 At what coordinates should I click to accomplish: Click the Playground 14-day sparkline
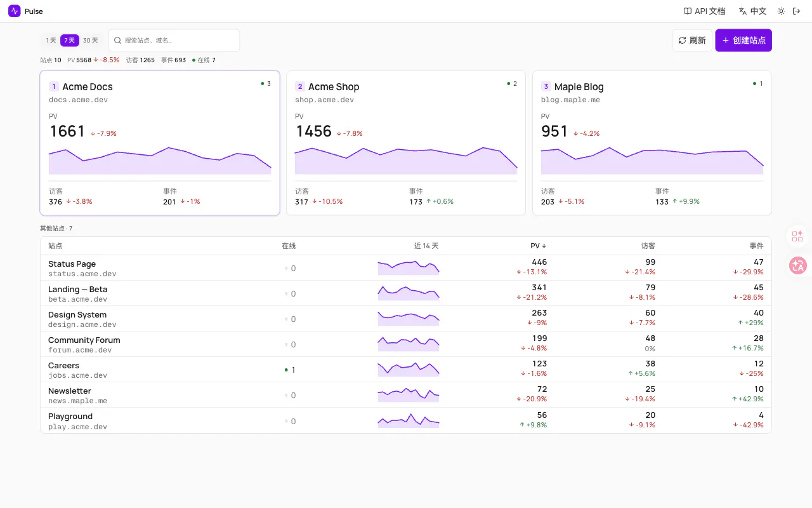[x=409, y=420]
